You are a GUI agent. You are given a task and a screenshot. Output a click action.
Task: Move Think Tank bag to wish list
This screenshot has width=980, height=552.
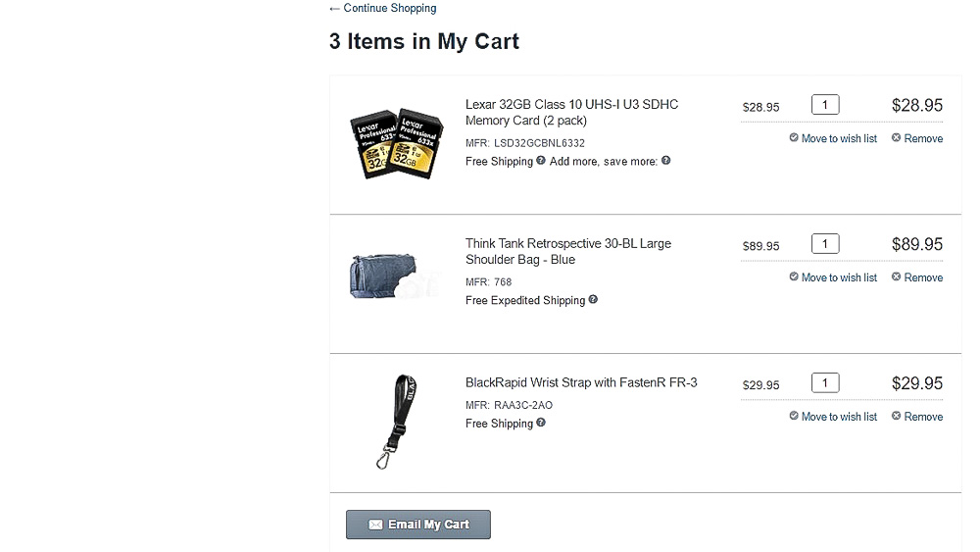833,278
